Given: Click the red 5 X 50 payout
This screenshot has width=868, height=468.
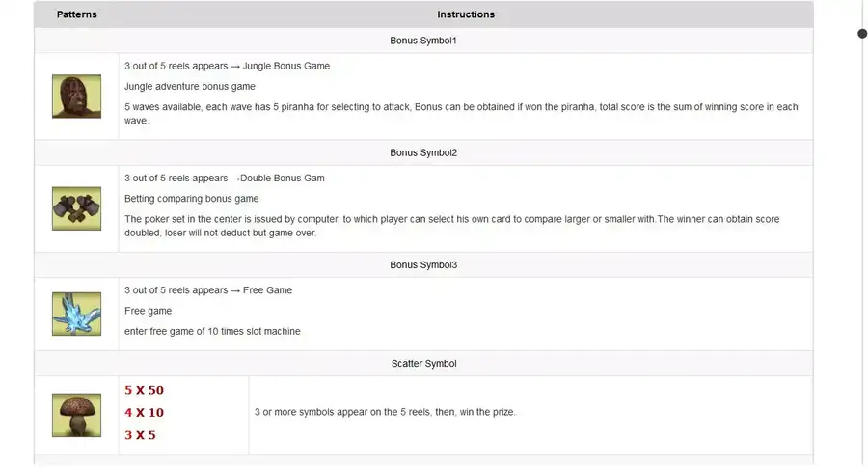Looking at the screenshot, I should tap(144, 391).
